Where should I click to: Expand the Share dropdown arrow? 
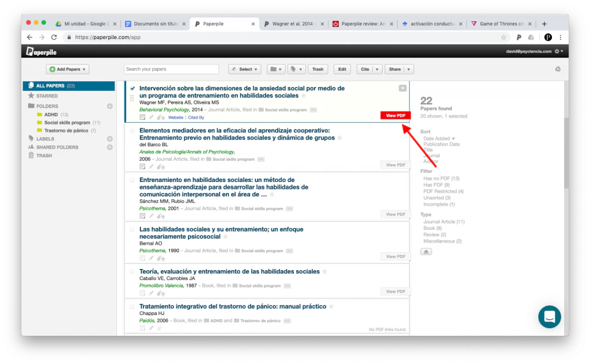[409, 69]
